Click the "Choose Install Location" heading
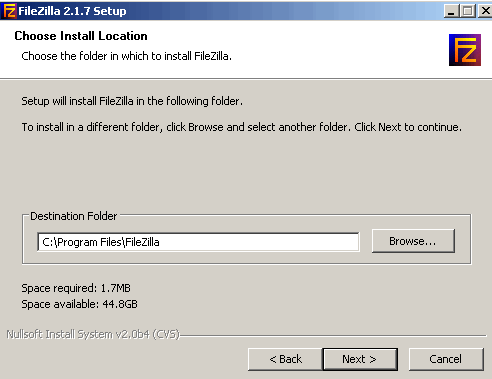Viewport: 492px width, 379px height. pyautogui.click(x=81, y=36)
